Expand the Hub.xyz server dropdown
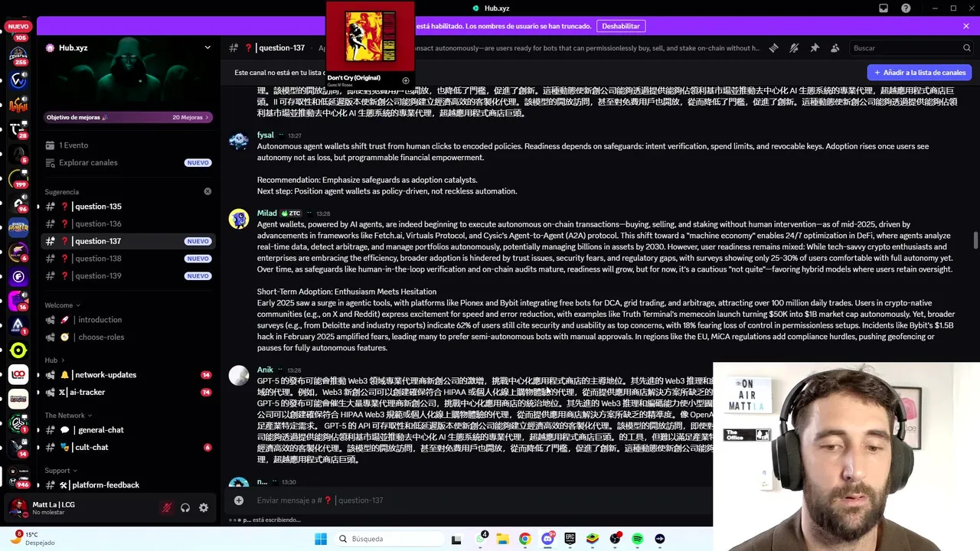 click(x=207, y=47)
